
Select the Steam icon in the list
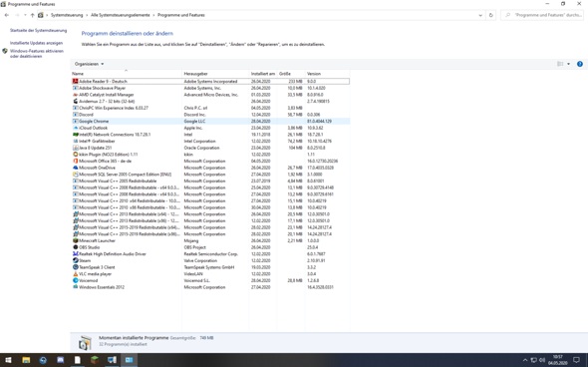(75, 260)
